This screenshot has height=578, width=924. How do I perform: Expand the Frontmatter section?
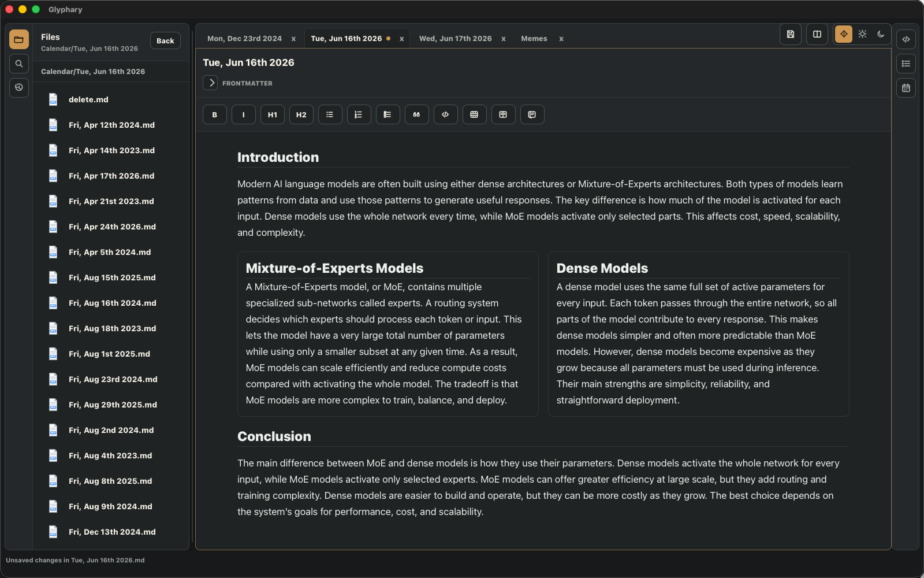coord(210,83)
